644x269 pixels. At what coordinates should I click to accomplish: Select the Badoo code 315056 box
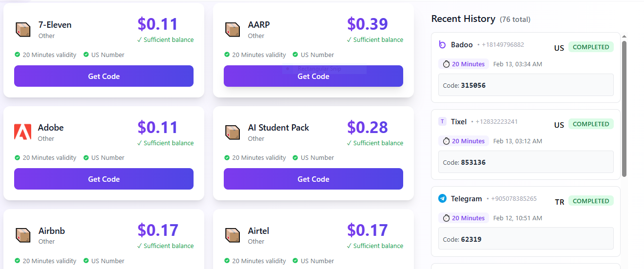point(526,85)
